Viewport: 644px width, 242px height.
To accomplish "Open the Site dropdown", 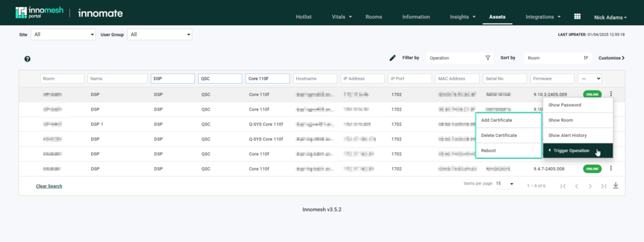I will 64,35.
